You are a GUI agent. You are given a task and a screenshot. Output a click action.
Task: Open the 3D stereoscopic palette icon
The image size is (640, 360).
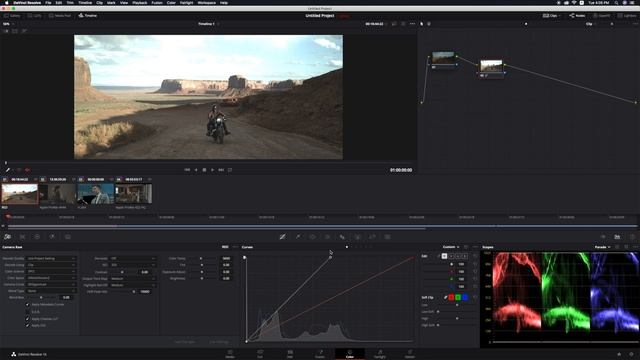[387, 237]
